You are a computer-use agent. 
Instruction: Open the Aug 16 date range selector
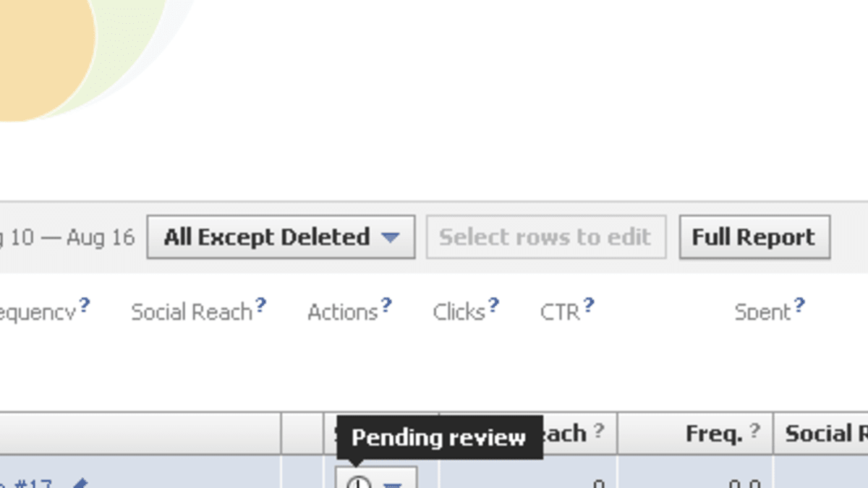pos(67,237)
